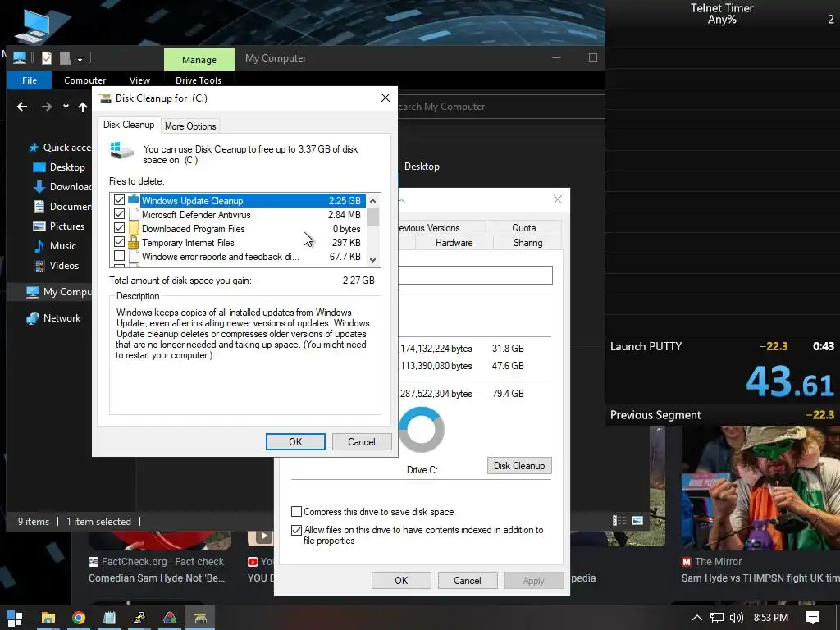Select the Disk Cleanup tab in dialog
Viewport: 840px width, 630px height.
129,125
